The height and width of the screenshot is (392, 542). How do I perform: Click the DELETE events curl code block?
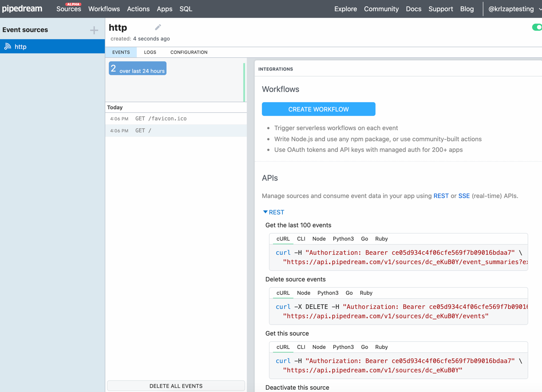pos(399,312)
